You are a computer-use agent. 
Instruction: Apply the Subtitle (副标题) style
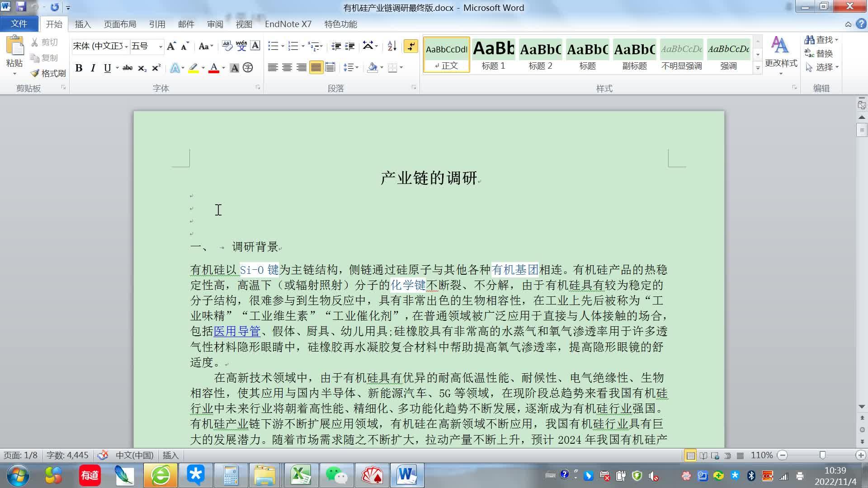[634, 55]
